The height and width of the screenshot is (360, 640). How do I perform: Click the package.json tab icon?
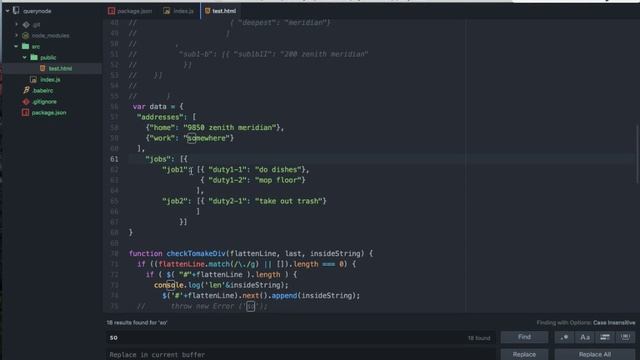click(111, 11)
